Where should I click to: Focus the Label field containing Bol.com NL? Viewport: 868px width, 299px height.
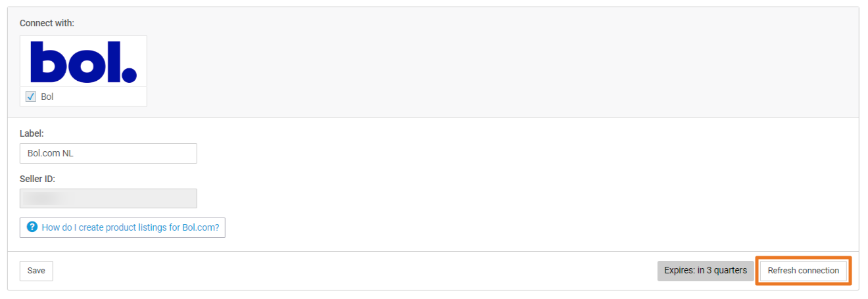[x=108, y=153]
